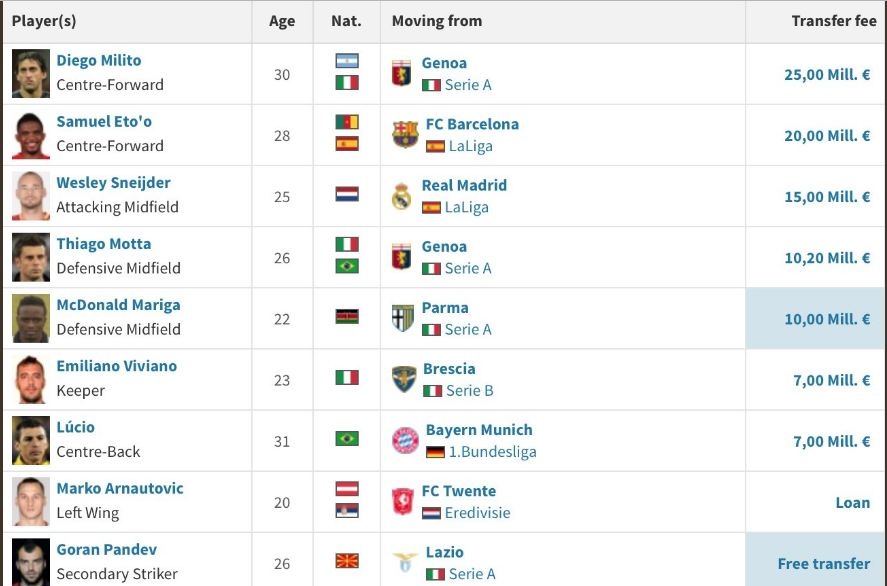Sort the table by Age column header
This screenshot has height=586, width=887.
282,21
